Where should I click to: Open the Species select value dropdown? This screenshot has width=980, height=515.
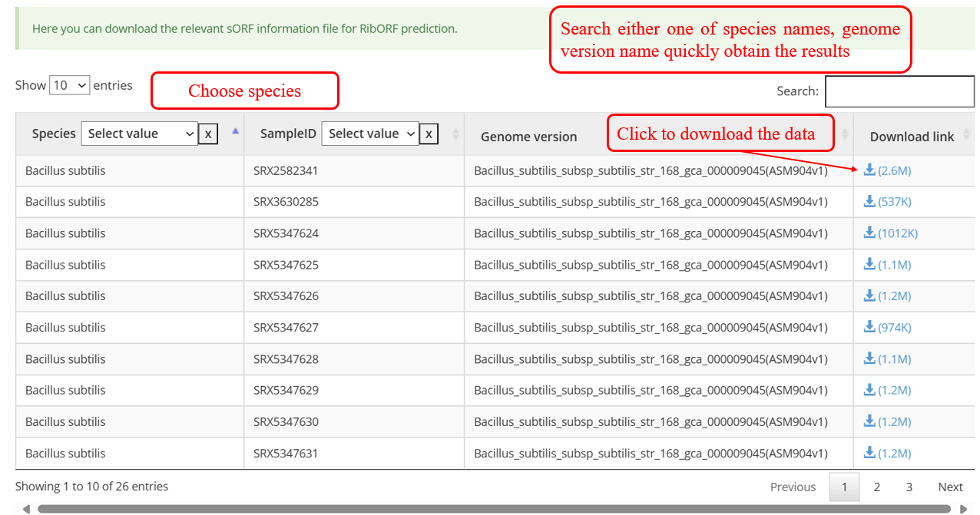coord(139,134)
